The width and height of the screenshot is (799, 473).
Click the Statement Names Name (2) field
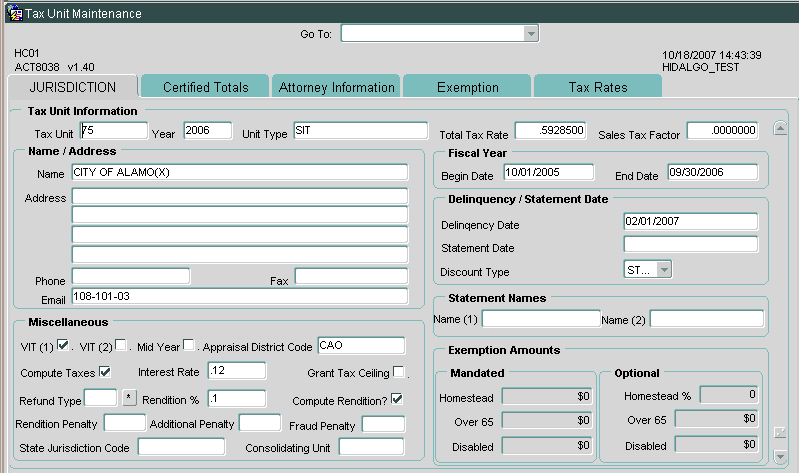(707, 319)
